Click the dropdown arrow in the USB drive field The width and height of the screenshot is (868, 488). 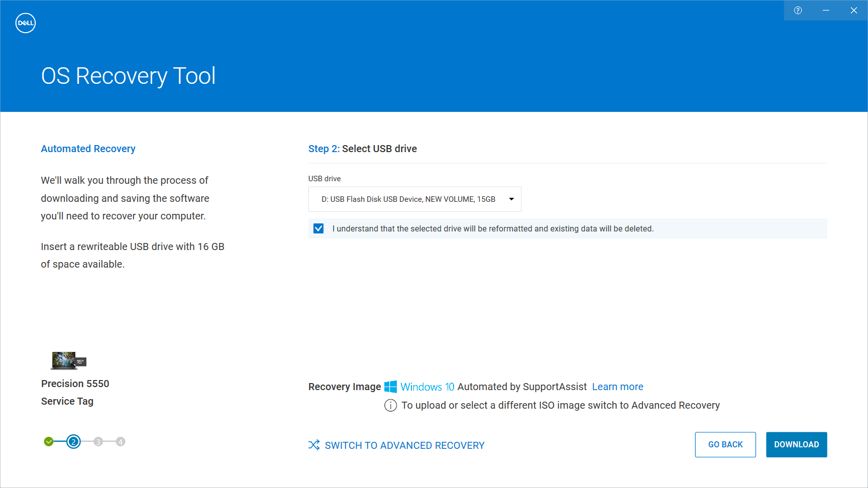click(x=511, y=199)
